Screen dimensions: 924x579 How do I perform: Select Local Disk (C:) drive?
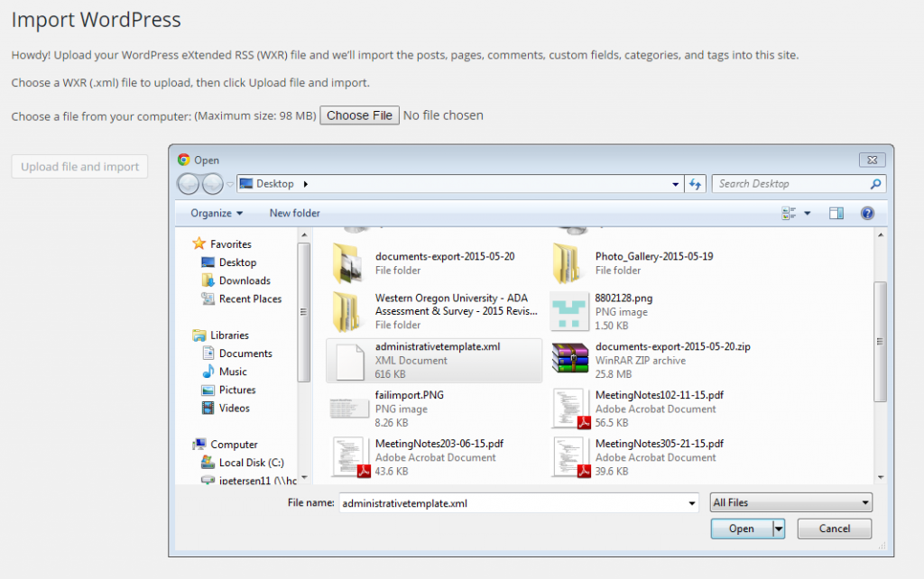(x=251, y=463)
